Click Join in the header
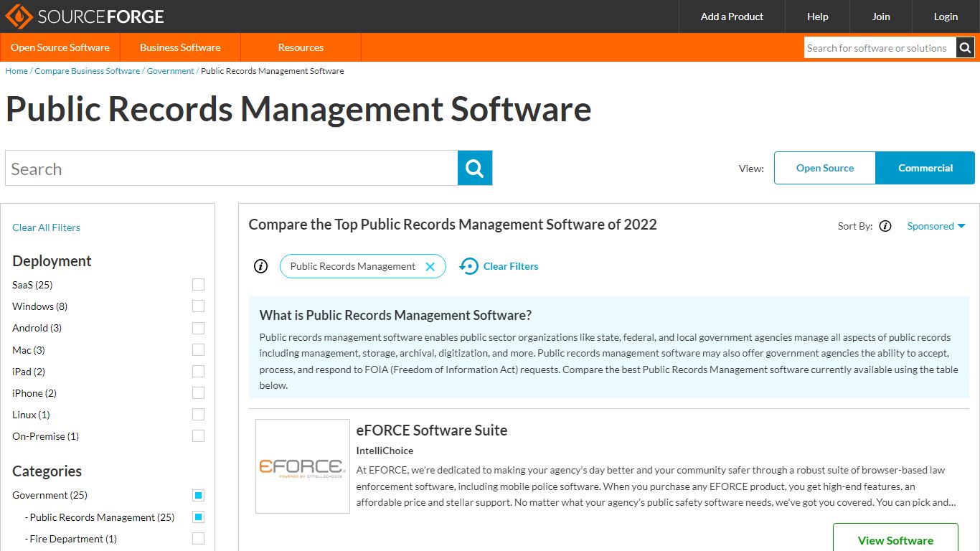Image resolution: width=980 pixels, height=551 pixels. click(881, 17)
